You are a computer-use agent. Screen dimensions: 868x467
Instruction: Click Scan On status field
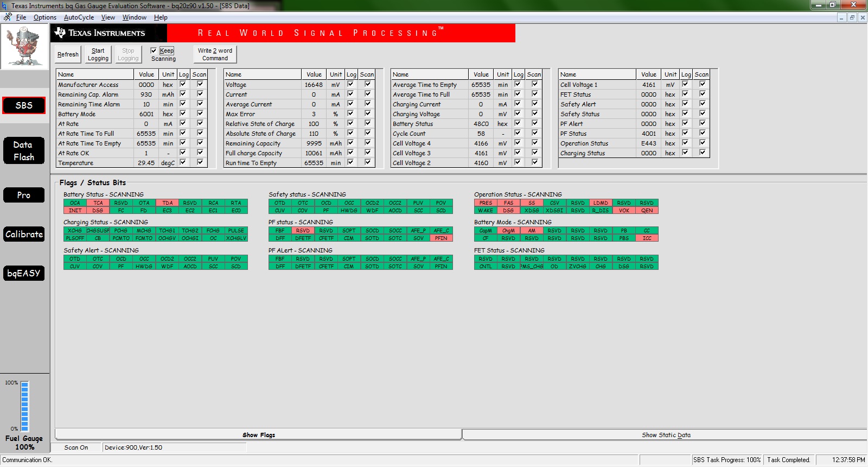pyautogui.click(x=76, y=447)
